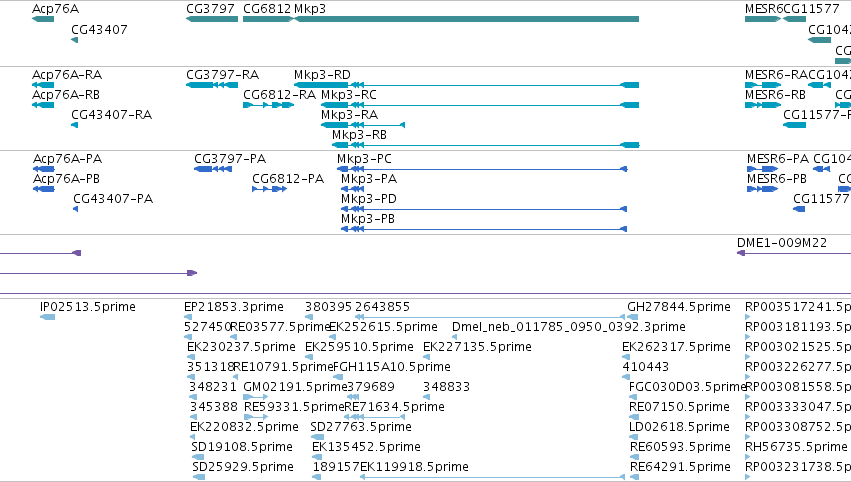Select transcript Mkp3-RA
Screen dimensions: 851x482
363,125
